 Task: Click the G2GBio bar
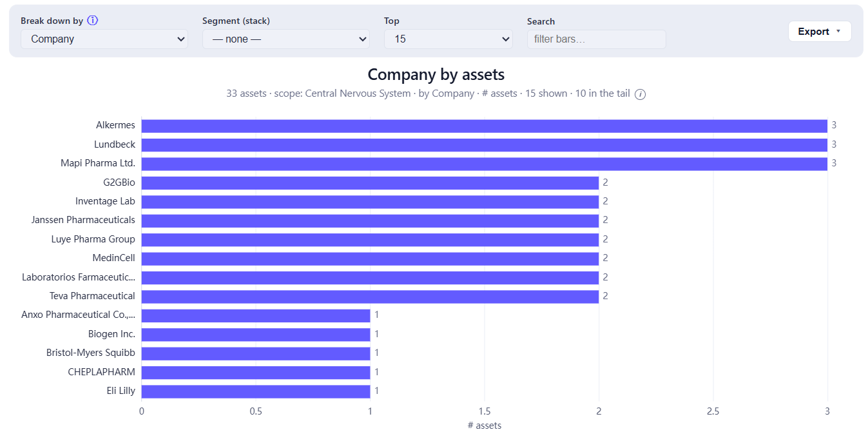tap(370, 182)
